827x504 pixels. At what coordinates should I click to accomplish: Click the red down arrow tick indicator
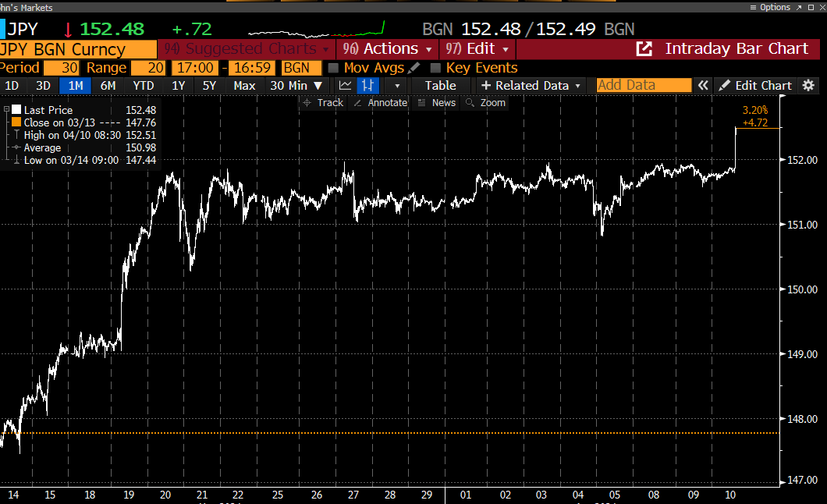pos(68,30)
